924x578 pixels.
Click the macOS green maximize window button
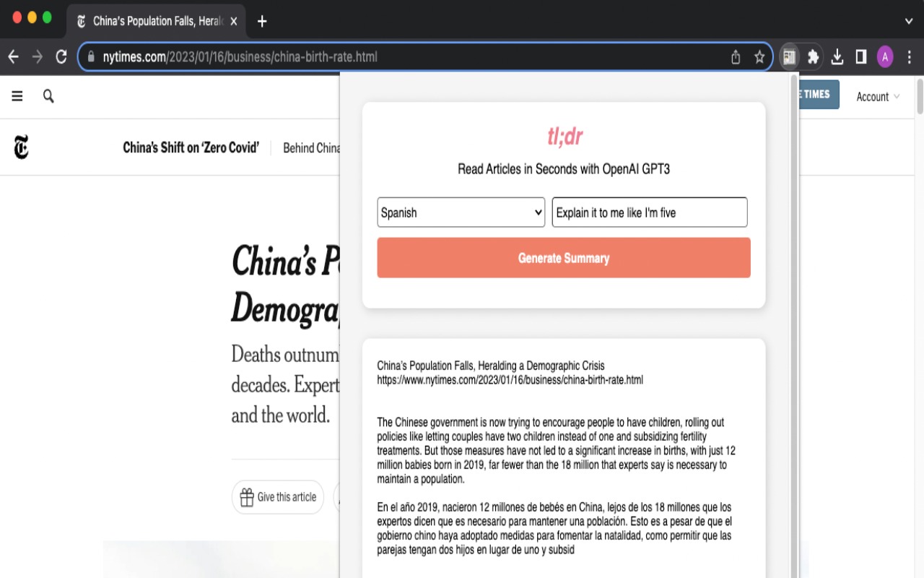47,17
